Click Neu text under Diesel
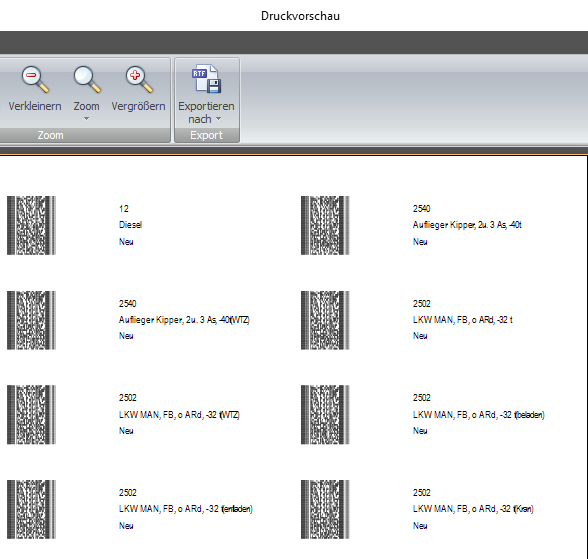The image size is (588, 559). tap(126, 242)
